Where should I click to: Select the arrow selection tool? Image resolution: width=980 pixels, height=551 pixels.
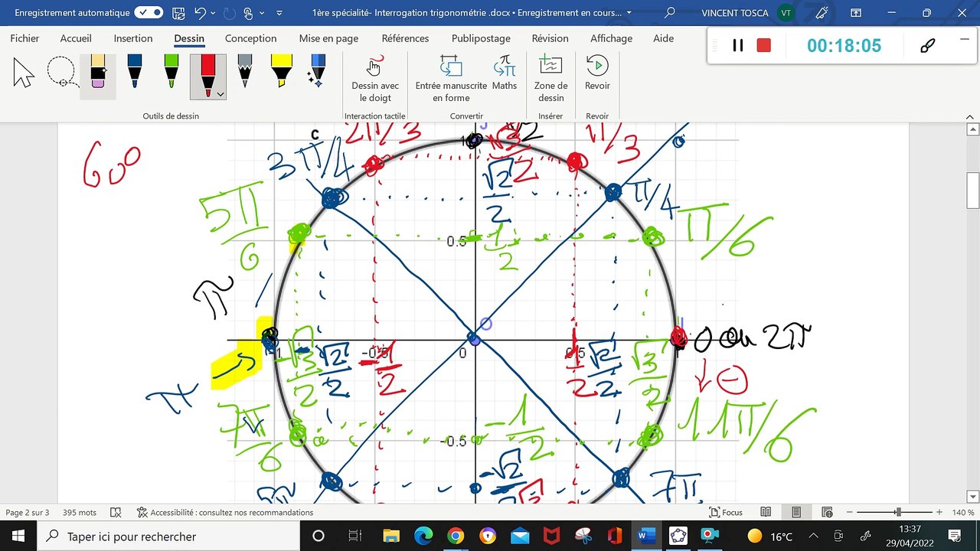click(24, 74)
